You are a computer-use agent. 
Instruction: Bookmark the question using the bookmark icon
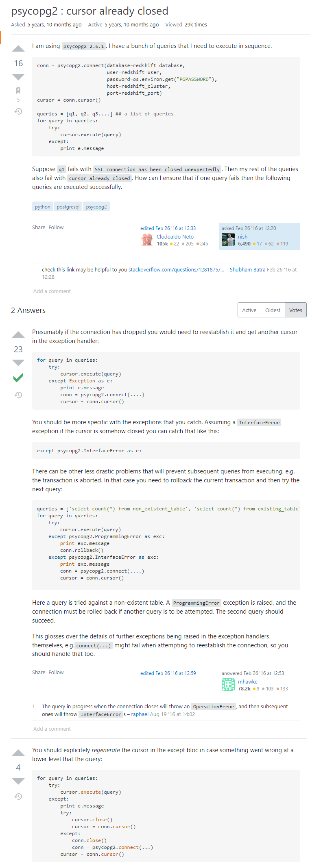pos(18,90)
